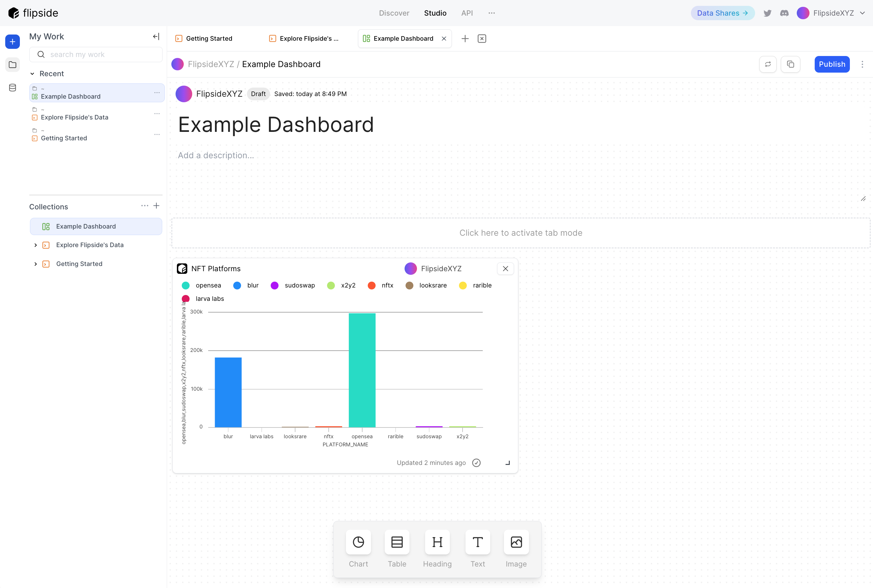This screenshot has width=873, height=588.
Task: Click the Publish button
Action: tap(832, 64)
